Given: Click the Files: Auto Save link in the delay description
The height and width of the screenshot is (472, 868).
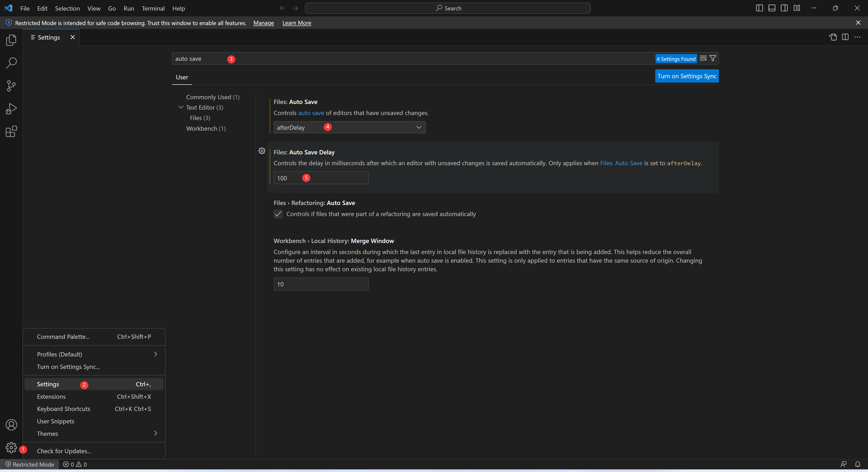Looking at the screenshot, I should pos(621,163).
